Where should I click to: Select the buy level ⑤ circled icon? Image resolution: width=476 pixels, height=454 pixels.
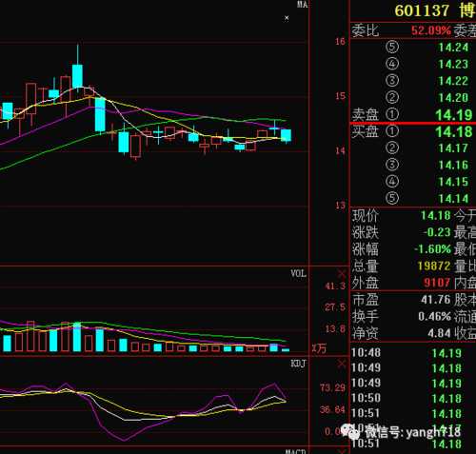coord(392,198)
